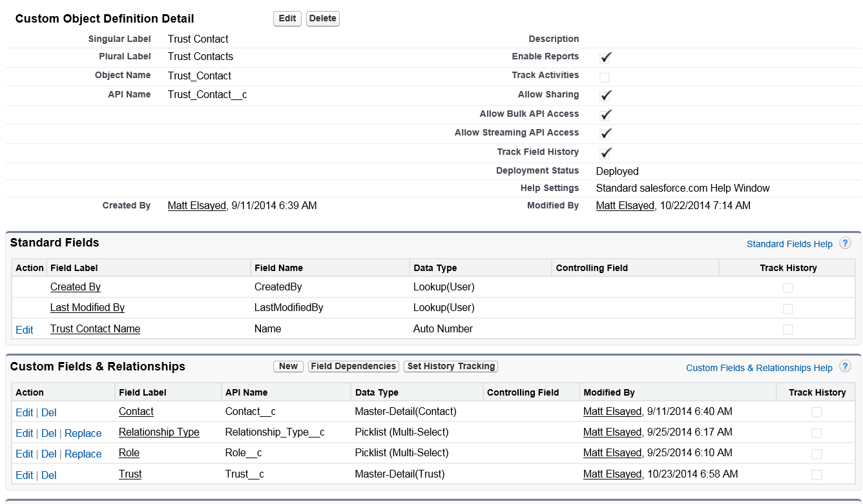The height and width of the screenshot is (504, 863).
Task: Toggle Track History checkbox for the Contact field
Action: 816,412
